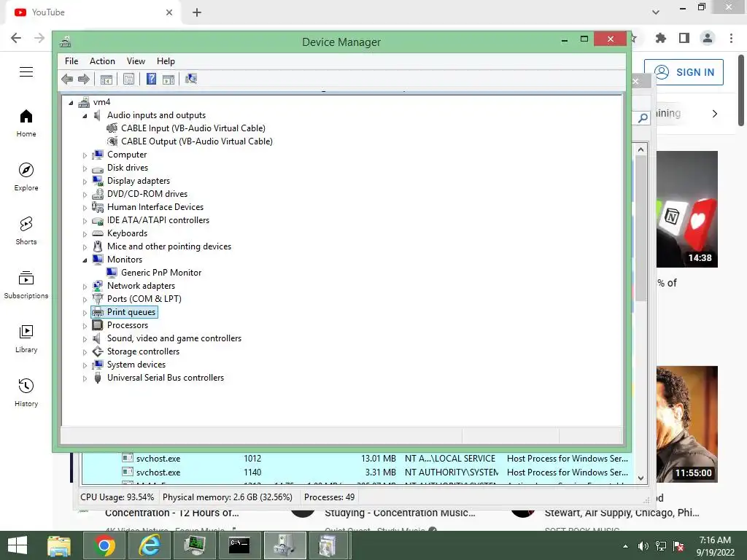Open File Explorer from taskbar
Screen dimensions: 747x560
coord(58,545)
